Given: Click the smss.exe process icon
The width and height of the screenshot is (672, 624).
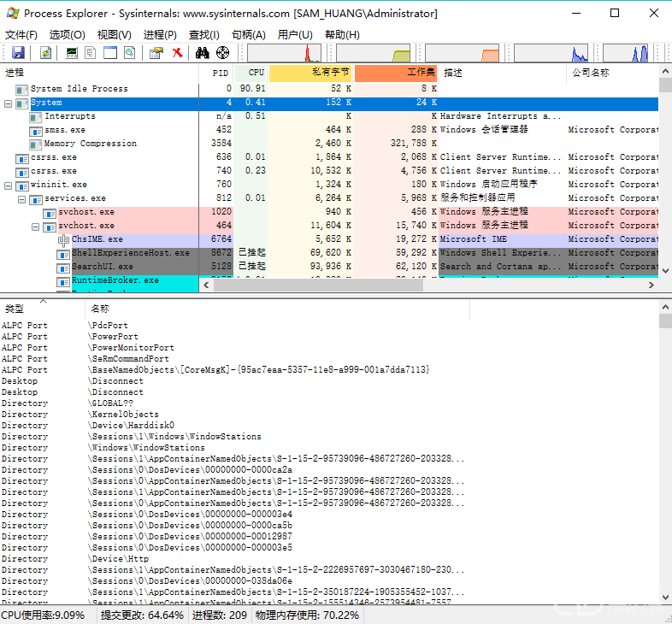Looking at the screenshot, I should [x=36, y=130].
